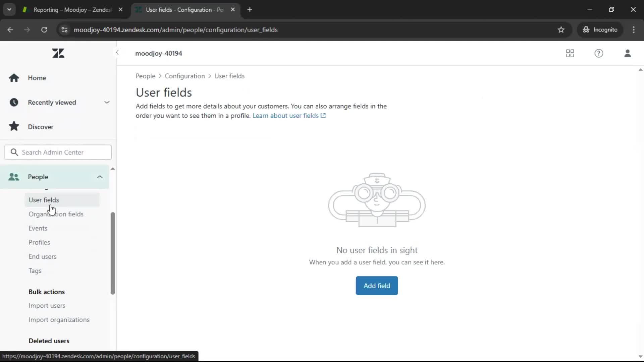The image size is (644, 362).
Task: Switch to the Reporting – Moodjoy tab
Action: 72,10
